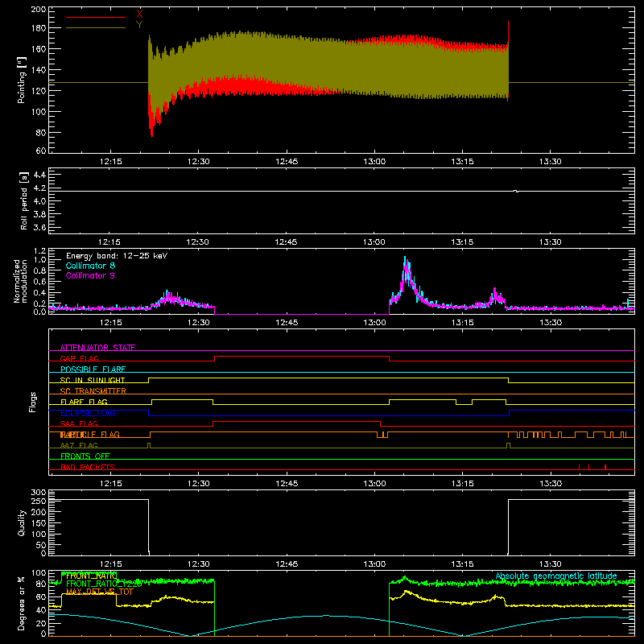644x644 pixels.
Task: Click the 4.4 value on the Roll period axis
Action: [x=39, y=175]
